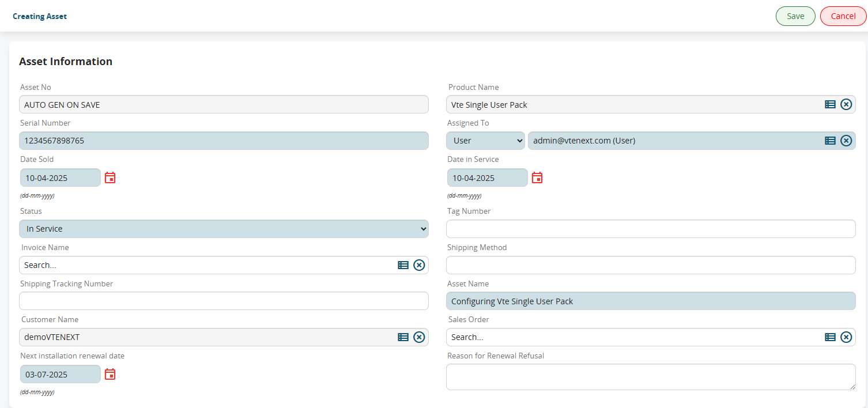Clear the Sales Order field
Viewport: 868px width, 408px height.
[846, 337]
